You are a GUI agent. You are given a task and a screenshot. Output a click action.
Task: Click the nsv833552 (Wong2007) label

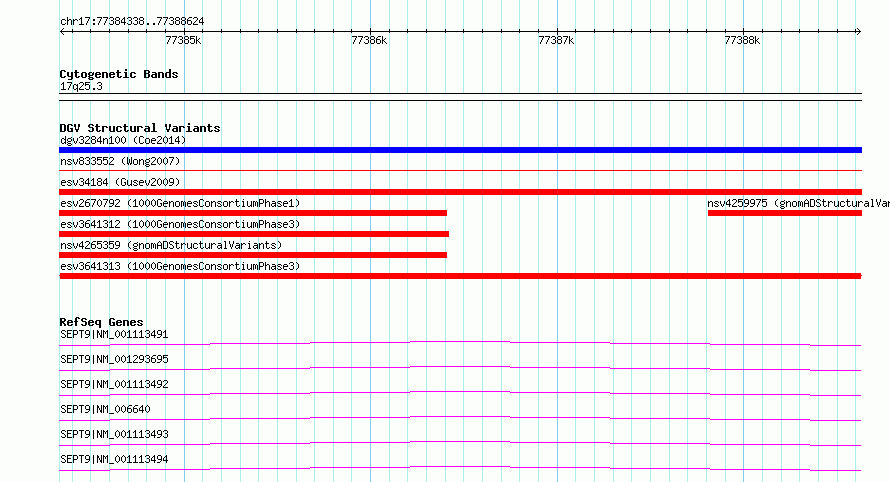(x=120, y=161)
